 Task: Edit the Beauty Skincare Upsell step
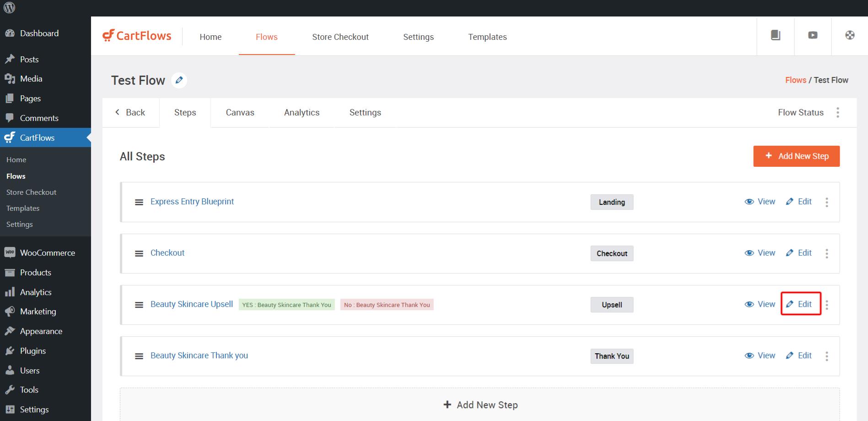point(800,304)
